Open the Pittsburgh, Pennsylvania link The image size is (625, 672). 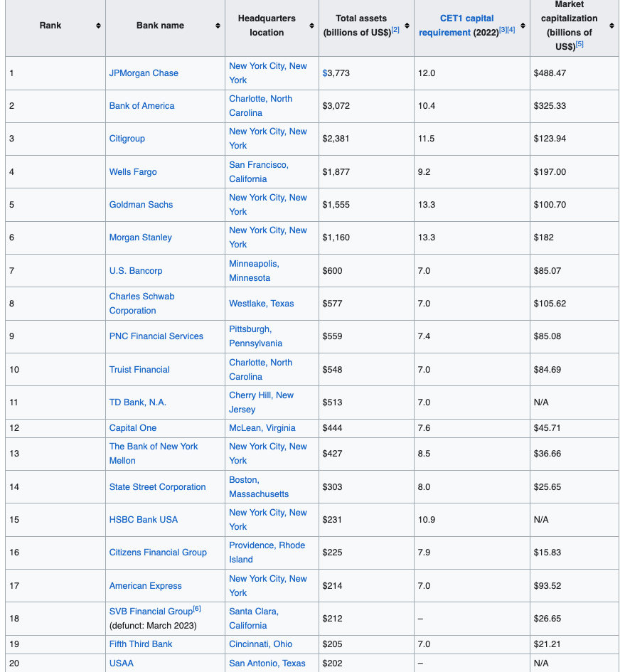255,336
